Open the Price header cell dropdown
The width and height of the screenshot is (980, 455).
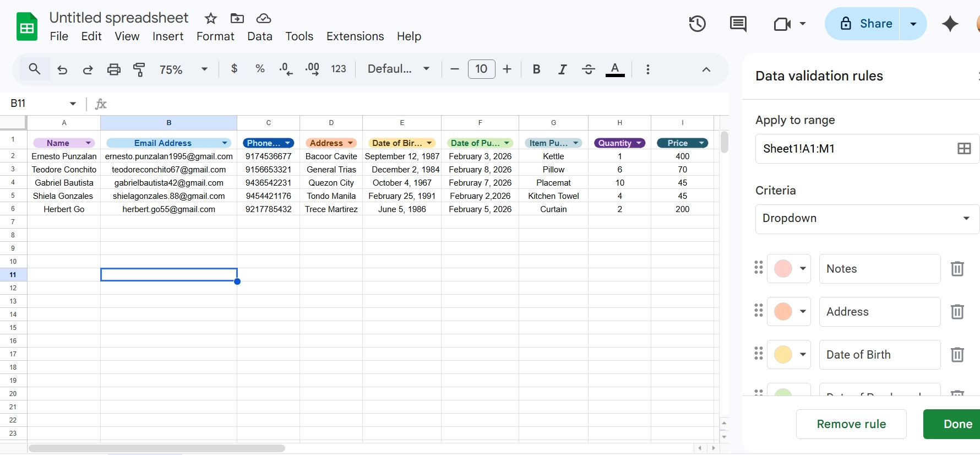tap(701, 143)
